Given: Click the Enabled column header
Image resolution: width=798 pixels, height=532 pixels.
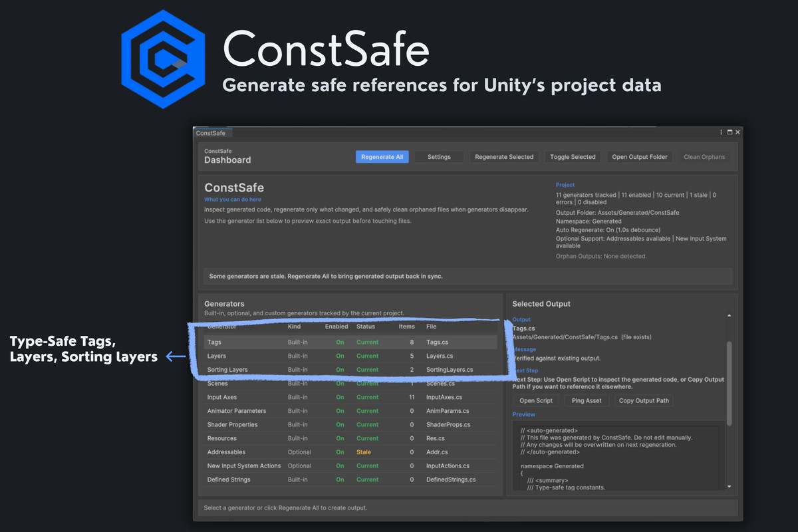Looking at the screenshot, I should pos(336,327).
